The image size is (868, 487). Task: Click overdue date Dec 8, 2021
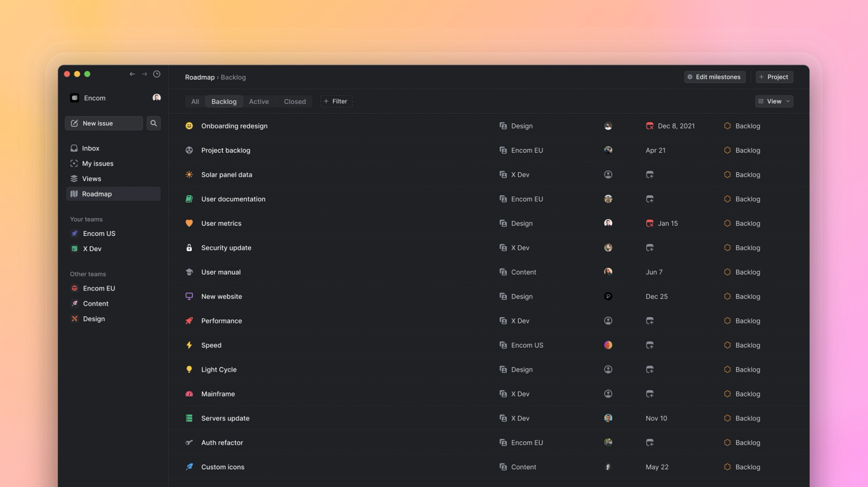tap(670, 126)
